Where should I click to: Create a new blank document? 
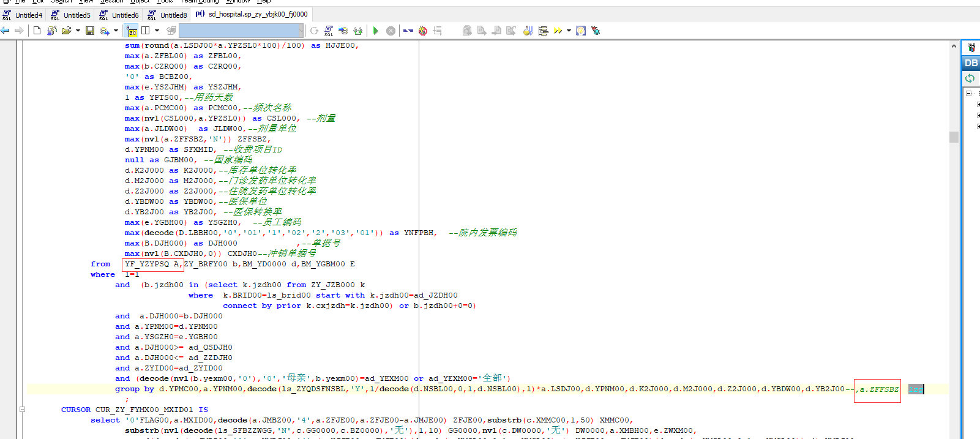(37, 31)
